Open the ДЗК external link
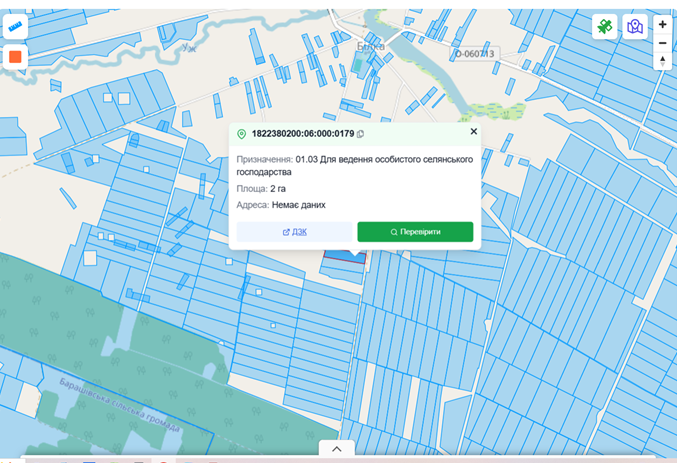 (294, 232)
